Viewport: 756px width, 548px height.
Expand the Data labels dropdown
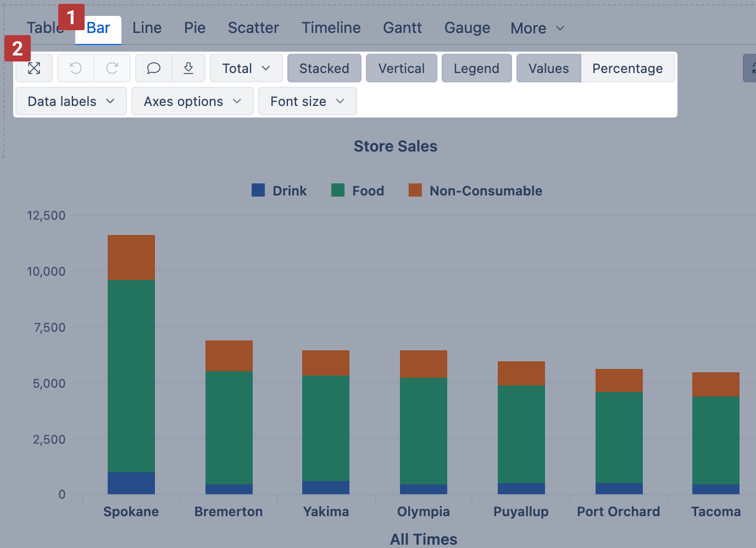(71, 101)
